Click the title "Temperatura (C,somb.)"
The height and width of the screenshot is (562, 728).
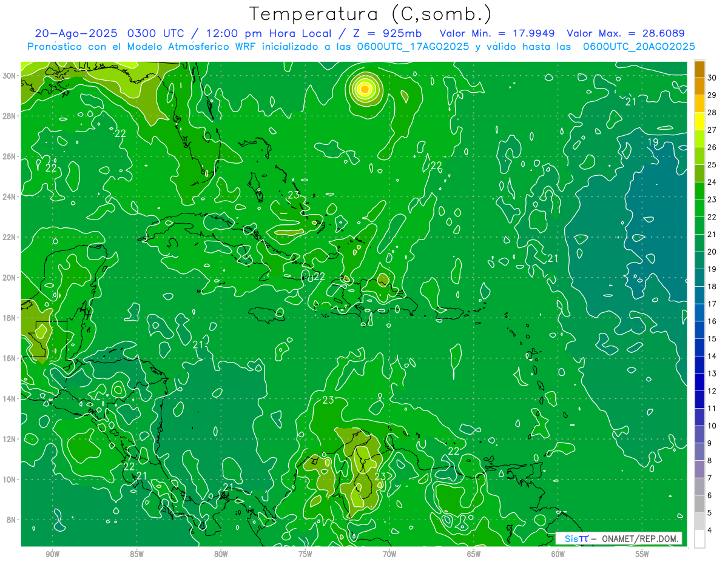point(371,15)
